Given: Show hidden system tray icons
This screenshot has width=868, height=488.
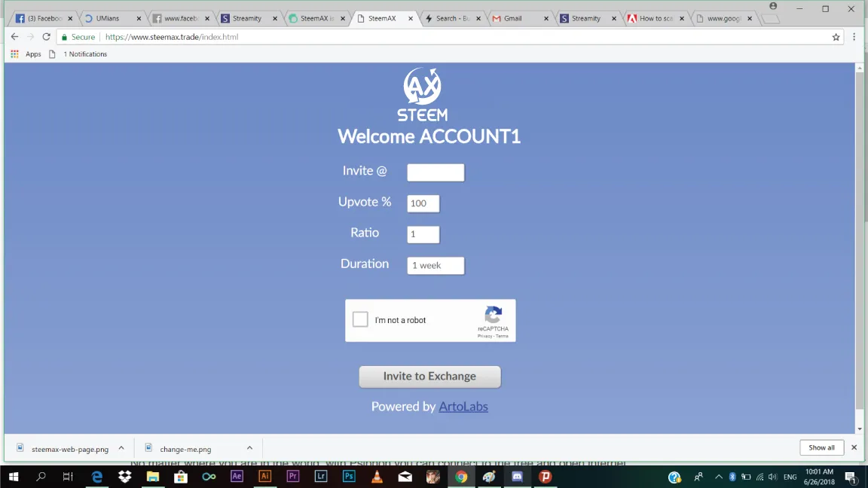Looking at the screenshot, I should coord(719,477).
